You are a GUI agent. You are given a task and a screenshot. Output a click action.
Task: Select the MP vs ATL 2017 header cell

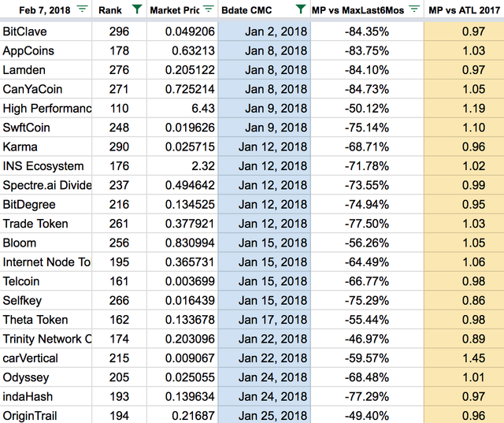(x=464, y=10)
